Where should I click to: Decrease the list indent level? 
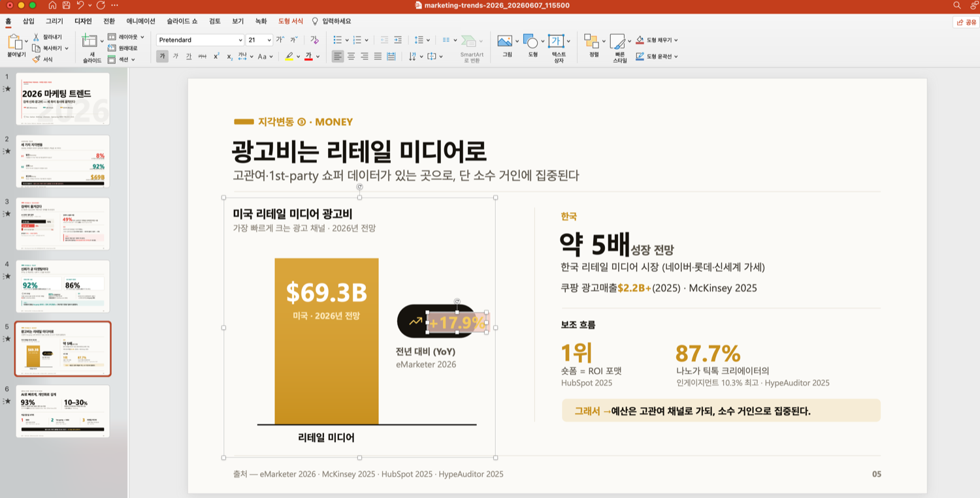click(x=384, y=40)
